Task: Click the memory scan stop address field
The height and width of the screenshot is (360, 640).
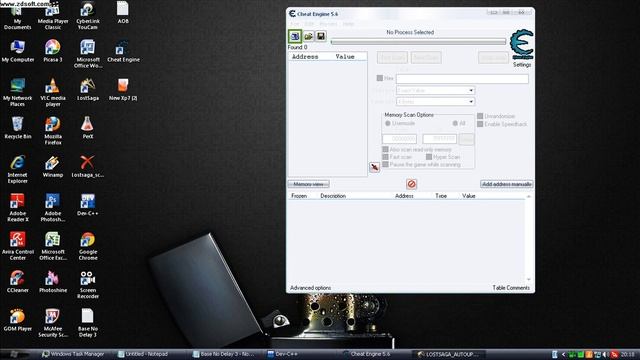Action: tap(439, 139)
